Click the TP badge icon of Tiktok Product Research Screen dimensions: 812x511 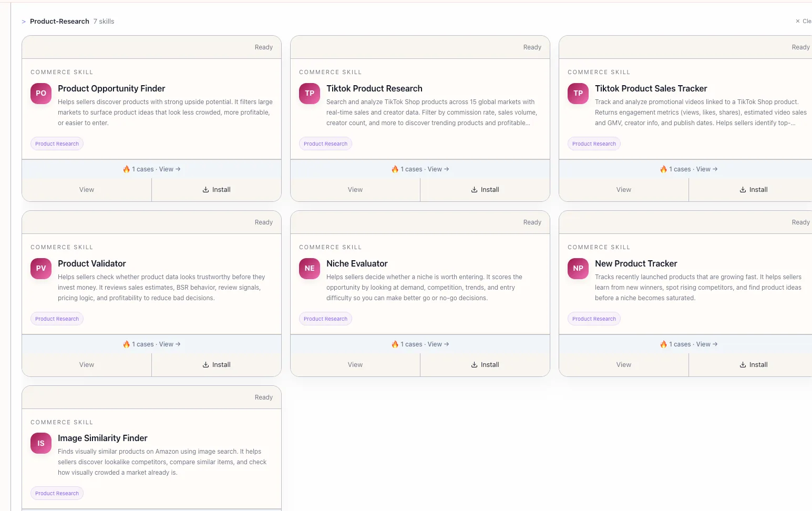tap(310, 94)
